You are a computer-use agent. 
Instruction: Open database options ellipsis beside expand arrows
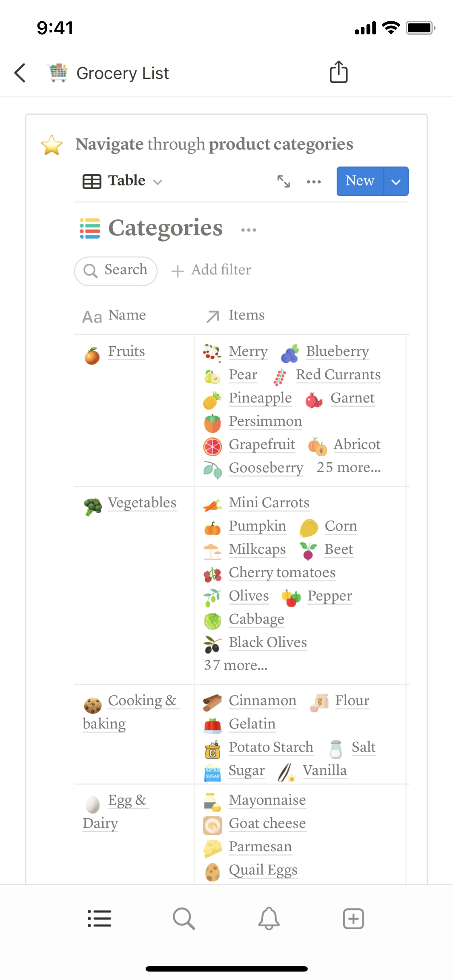coord(314,182)
